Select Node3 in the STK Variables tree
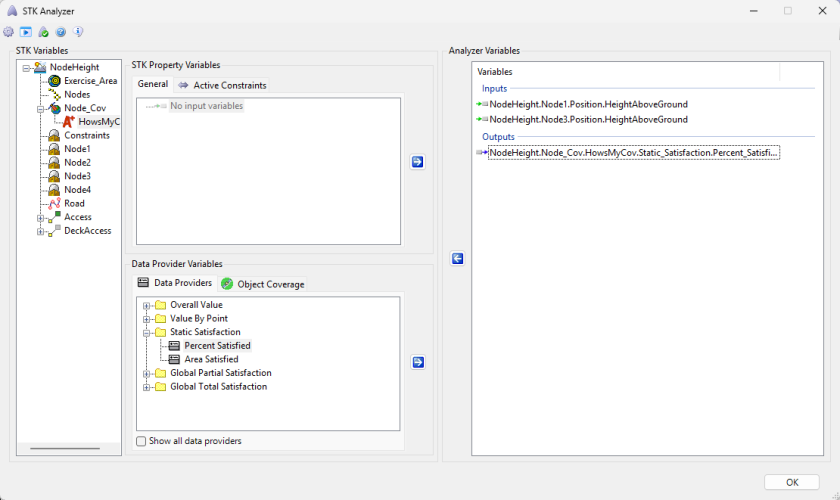840x500 pixels. pyautogui.click(x=77, y=176)
